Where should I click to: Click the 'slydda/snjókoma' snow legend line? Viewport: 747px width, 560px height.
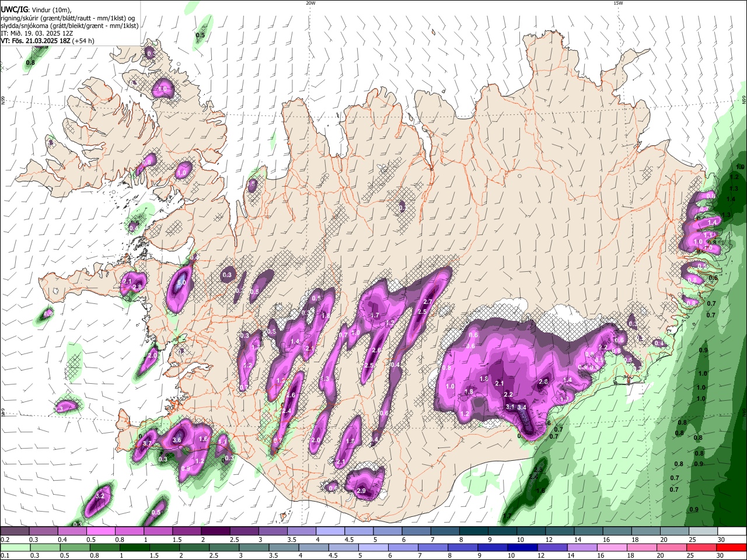pos(69,26)
